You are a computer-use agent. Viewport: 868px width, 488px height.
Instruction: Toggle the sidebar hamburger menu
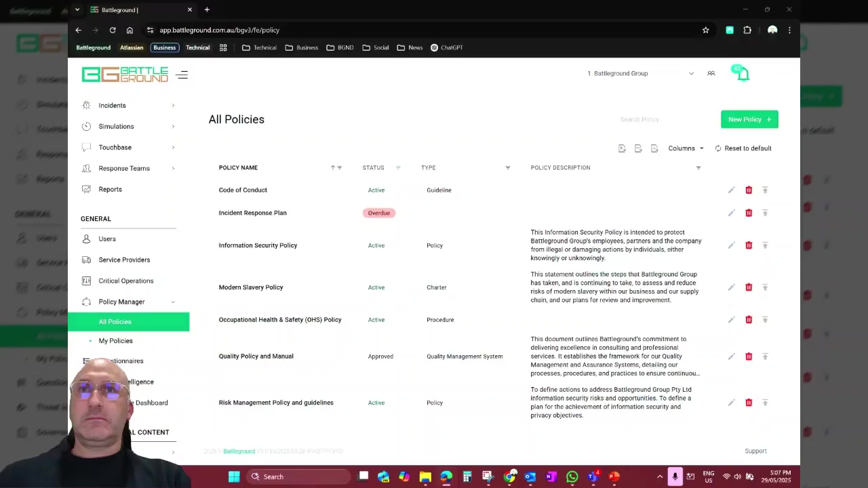(x=182, y=75)
